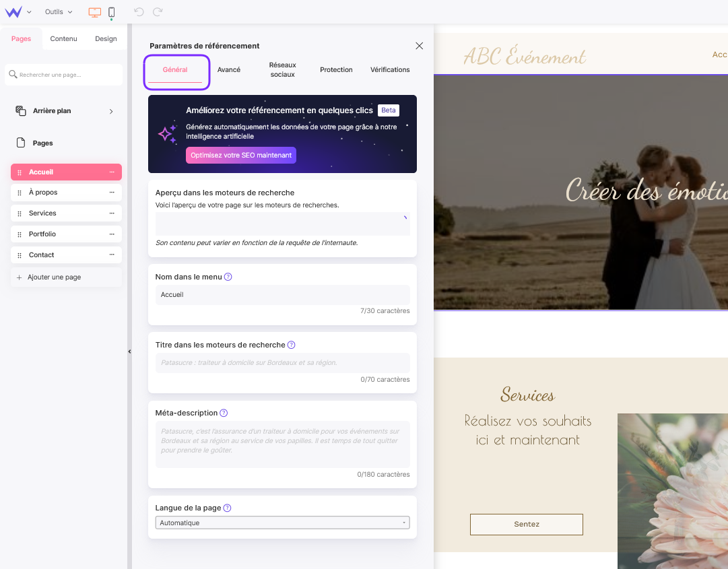The width and height of the screenshot is (728, 569).
Task: Close the Paramètres de référencement panel
Action: (419, 46)
